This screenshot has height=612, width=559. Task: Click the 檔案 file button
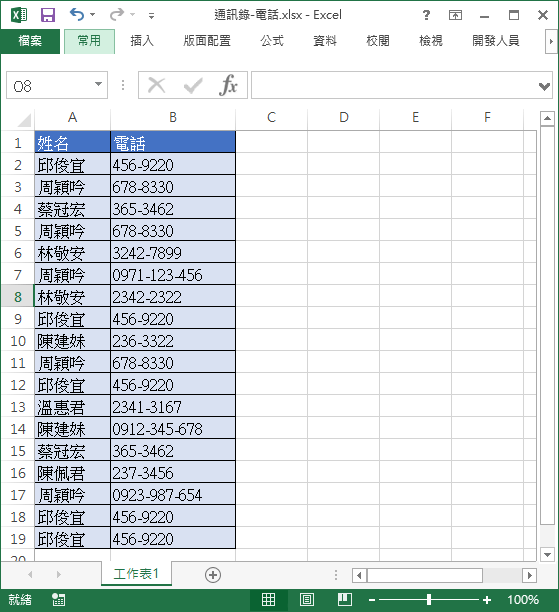[30, 41]
